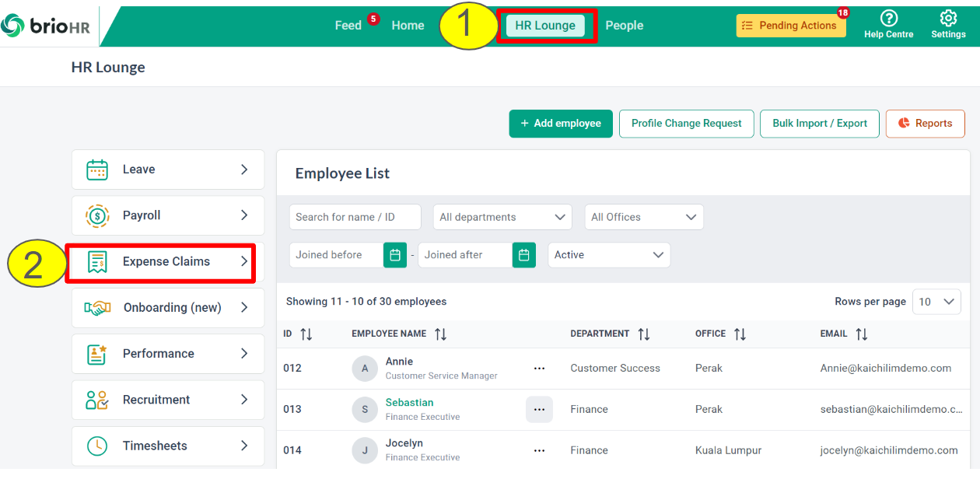Open the Active status dropdown
Viewport: 980px width, 479px height.
click(609, 255)
